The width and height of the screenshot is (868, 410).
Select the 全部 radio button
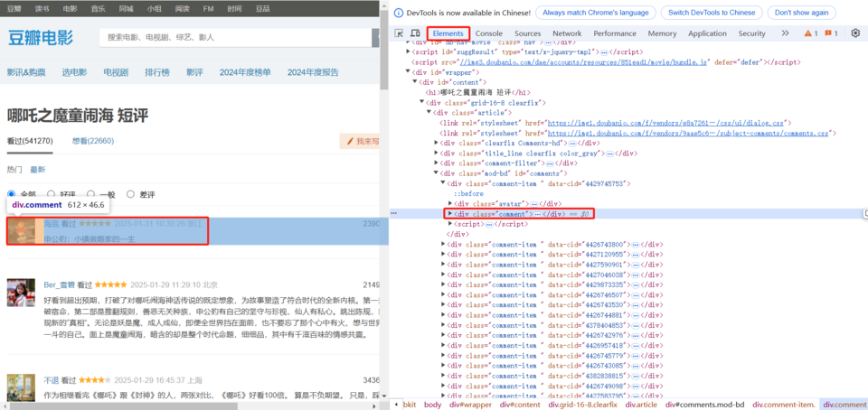coord(11,194)
